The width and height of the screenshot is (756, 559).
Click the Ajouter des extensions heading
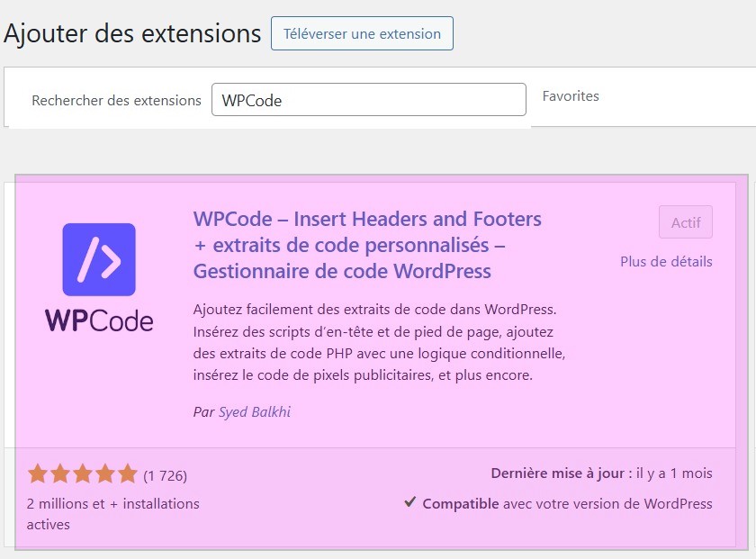131,33
